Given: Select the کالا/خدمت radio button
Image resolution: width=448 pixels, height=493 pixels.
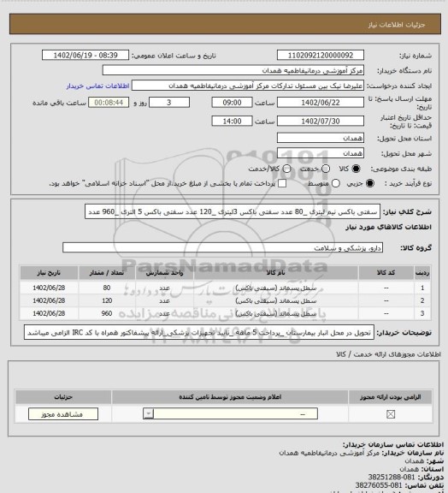Looking at the screenshot, I should [286, 169].
